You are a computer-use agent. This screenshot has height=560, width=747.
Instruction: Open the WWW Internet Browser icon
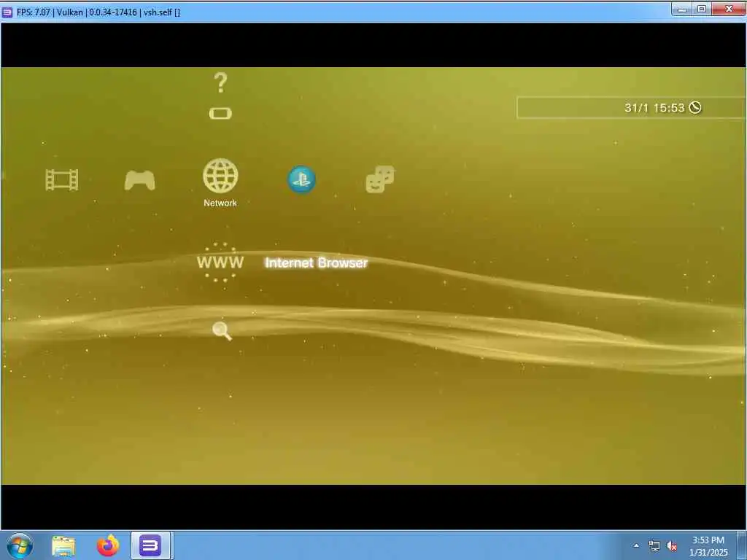point(220,262)
